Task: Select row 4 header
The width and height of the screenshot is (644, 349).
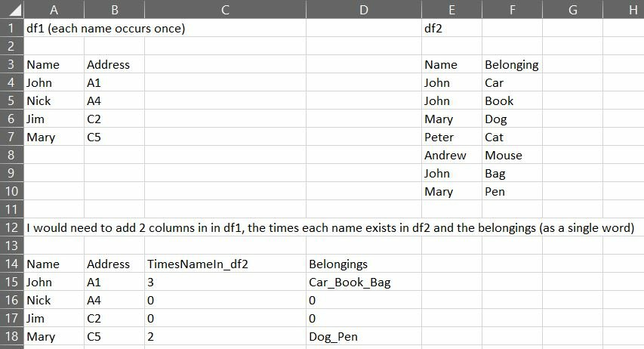Action: click(x=12, y=82)
